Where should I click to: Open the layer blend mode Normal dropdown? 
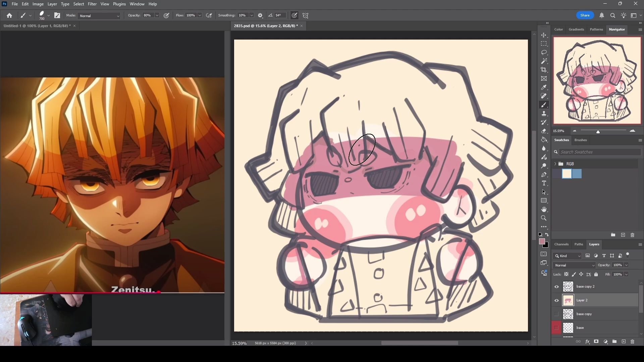tap(574, 265)
